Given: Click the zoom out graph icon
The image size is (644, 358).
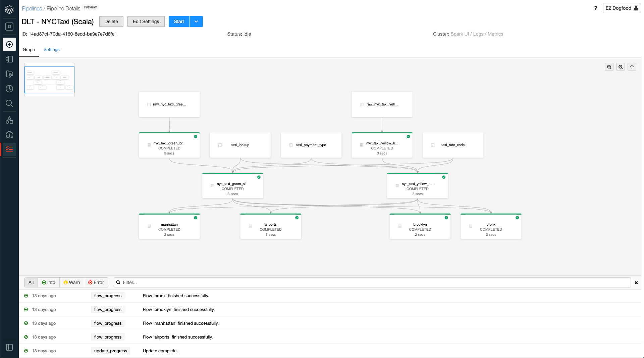Looking at the screenshot, I should (x=621, y=67).
